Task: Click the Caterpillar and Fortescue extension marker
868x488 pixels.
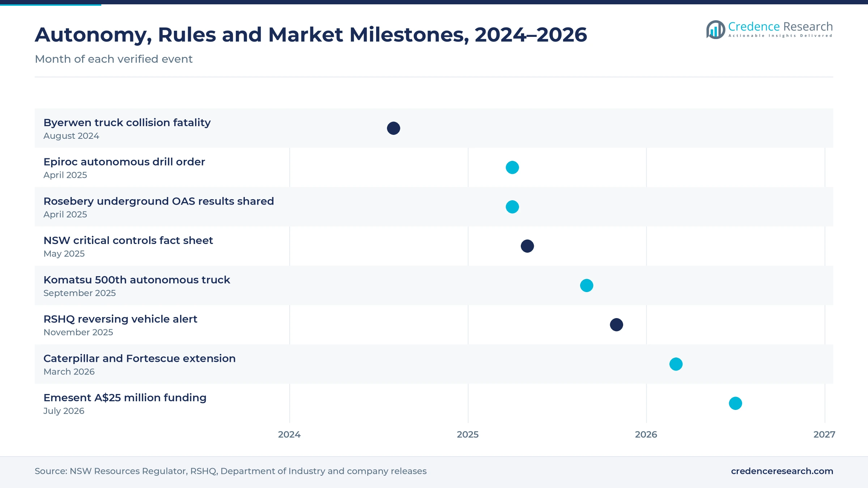Action: point(676,364)
